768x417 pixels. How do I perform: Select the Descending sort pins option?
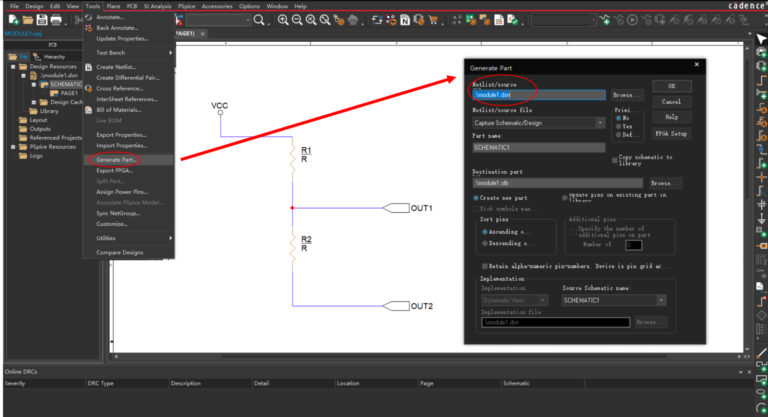486,243
